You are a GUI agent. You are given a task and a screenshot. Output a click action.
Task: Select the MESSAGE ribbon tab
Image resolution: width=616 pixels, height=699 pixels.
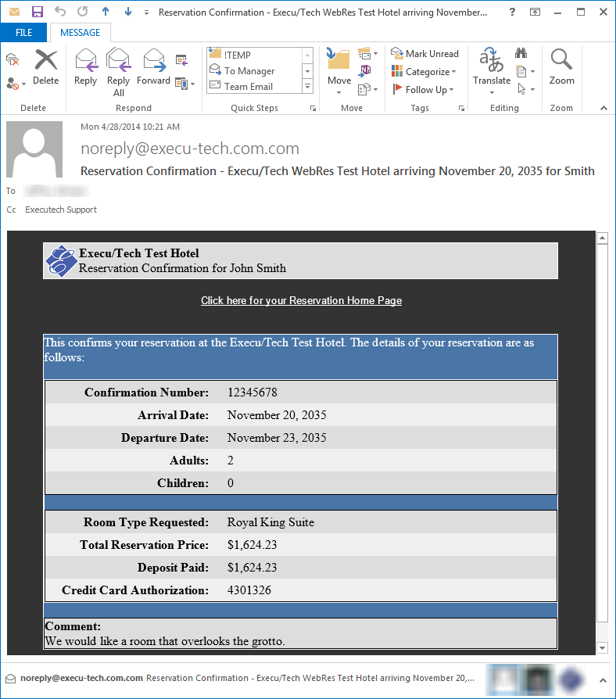tap(81, 33)
